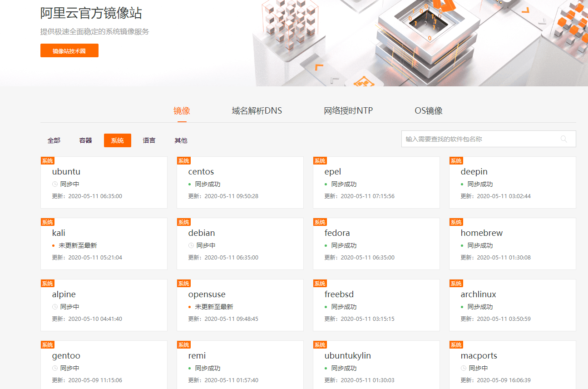Viewport: 588px width, 389px height.
Task: Click the search magnifier icon
Action: (x=564, y=139)
